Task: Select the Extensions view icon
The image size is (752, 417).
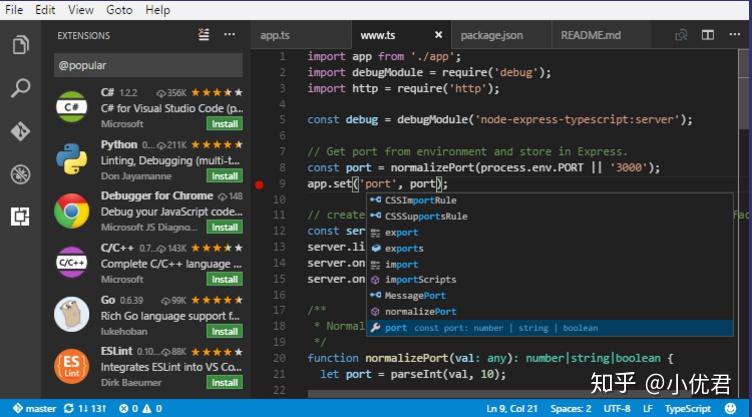Action: 20,217
